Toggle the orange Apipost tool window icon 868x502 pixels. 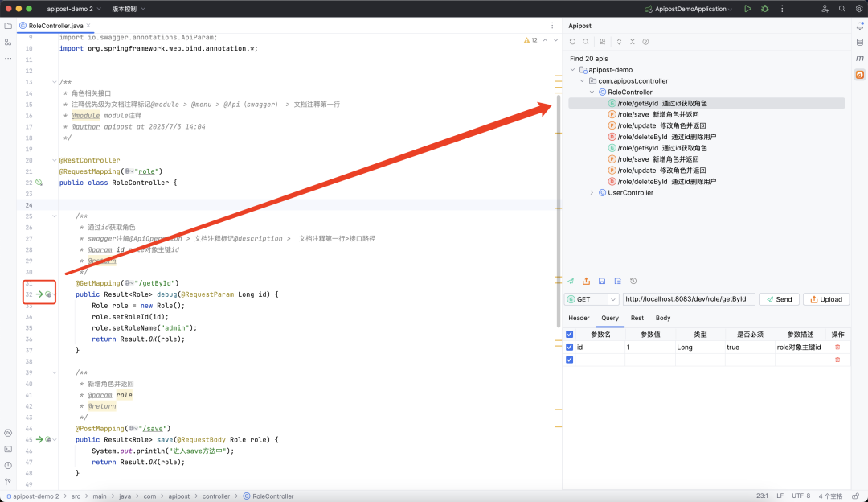860,74
